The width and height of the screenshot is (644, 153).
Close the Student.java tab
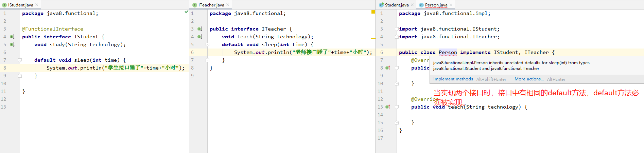pos(412,5)
